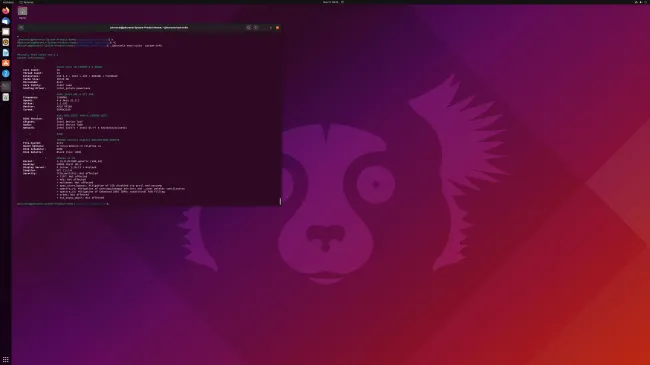The height and width of the screenshot is (365, 650).
Task: Launch Rhythmbox from the dock
Action: tap(6, 42)
